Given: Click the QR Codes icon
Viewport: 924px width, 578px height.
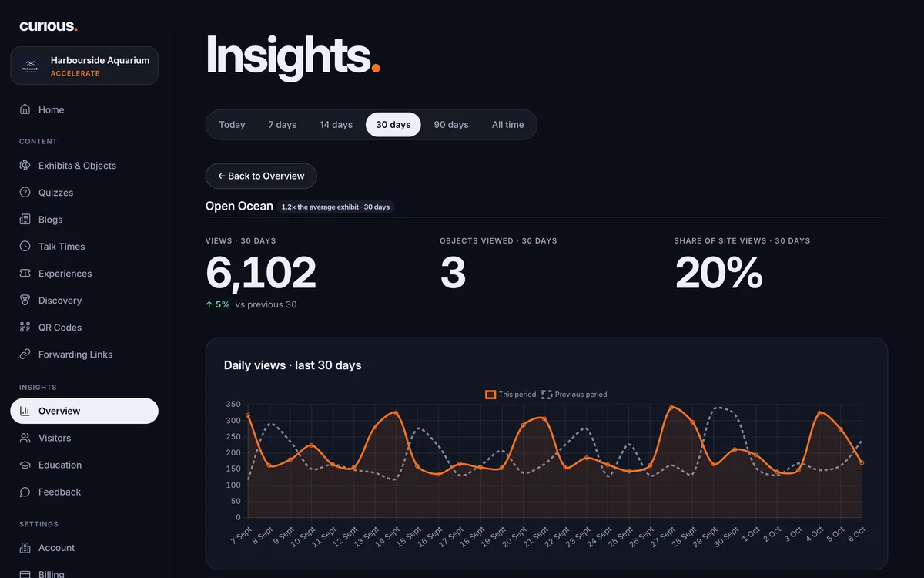Looking at the screenshot, I should point(25,328).
